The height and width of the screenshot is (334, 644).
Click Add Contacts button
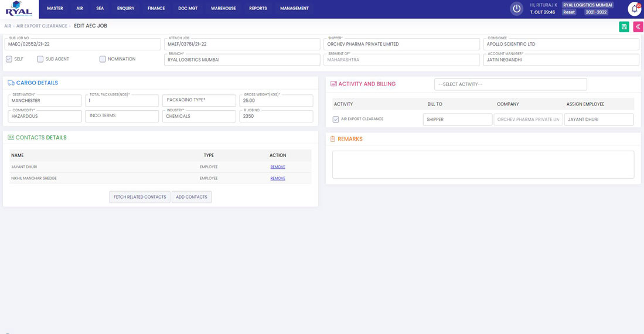tap(192, 197)
